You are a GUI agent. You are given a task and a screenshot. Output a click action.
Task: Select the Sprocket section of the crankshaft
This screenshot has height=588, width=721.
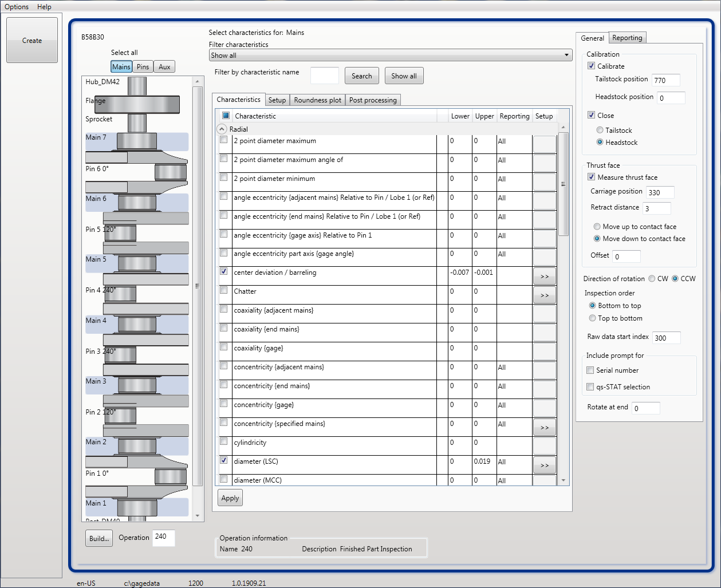(99, 119)
